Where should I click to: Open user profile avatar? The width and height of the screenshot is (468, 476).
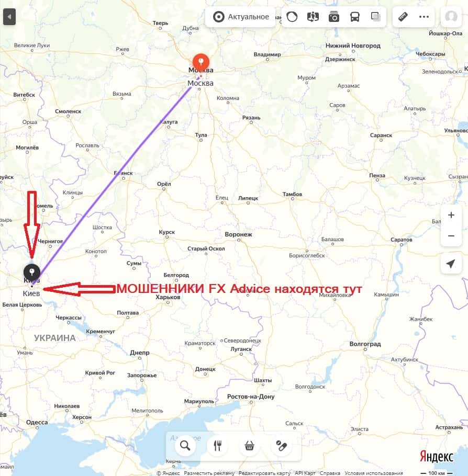tap(451, 17)
